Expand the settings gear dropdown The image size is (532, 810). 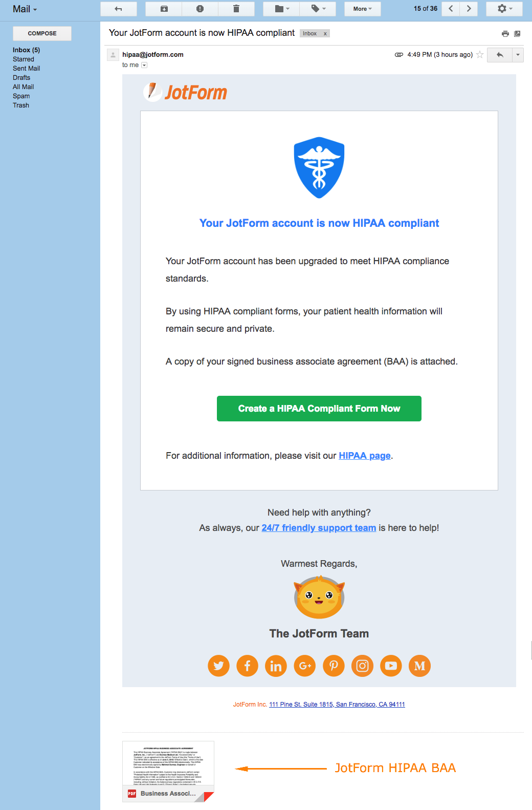[x=504, y=9]
